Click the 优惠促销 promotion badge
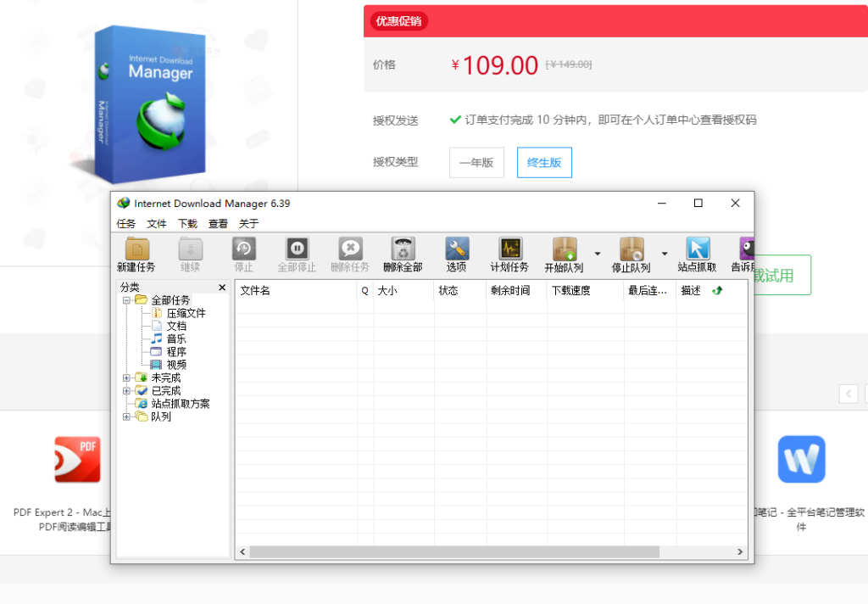The width and height of the screenshot is (868, 604). [398, 21]
